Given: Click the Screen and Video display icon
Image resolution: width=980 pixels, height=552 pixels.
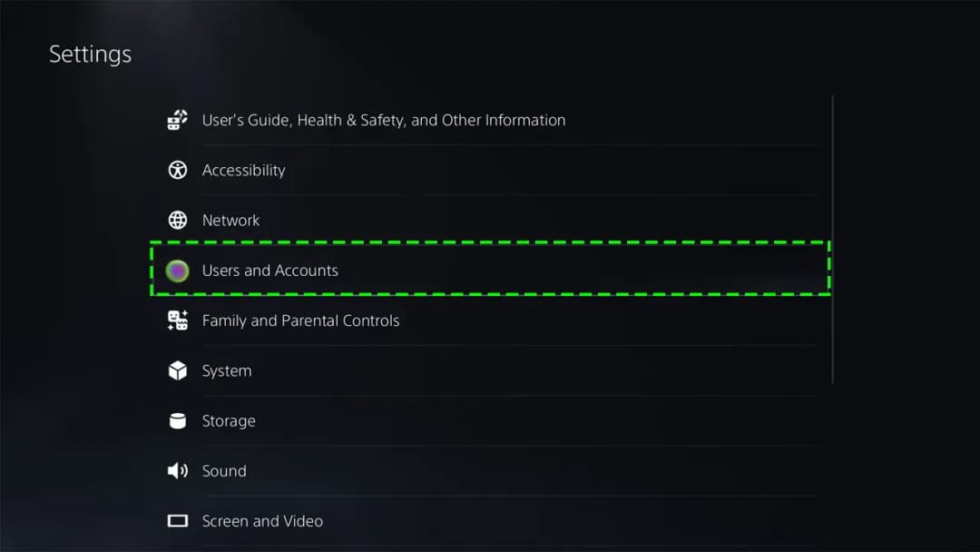Looking at the screenshot, I should 178,521.
